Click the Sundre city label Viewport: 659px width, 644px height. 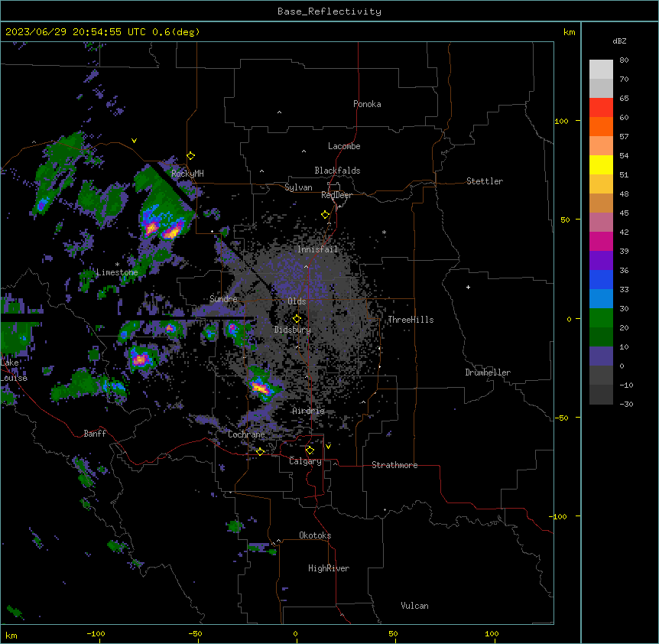pyautogui.click(x=223, y=299)
